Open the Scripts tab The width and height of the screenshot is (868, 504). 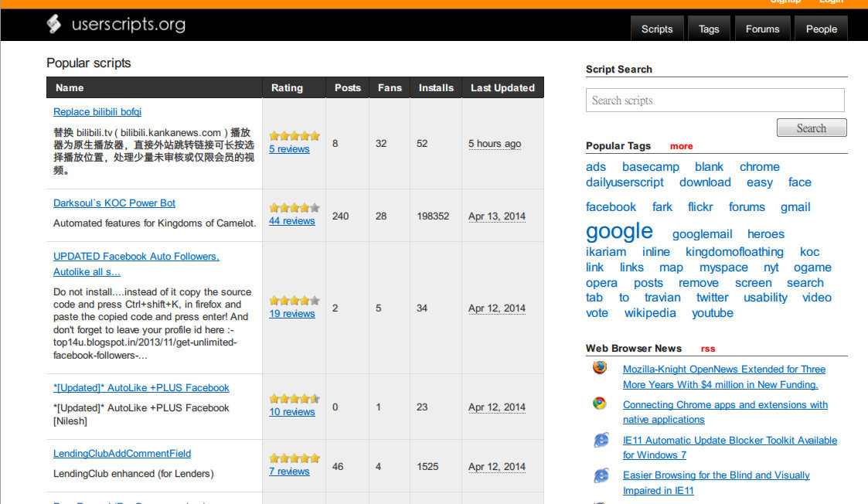tap(657, 29)
